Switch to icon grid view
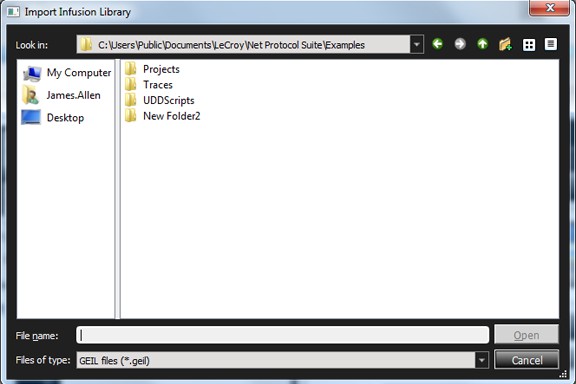The image size is (576, 384). click(x=529, y=45)
